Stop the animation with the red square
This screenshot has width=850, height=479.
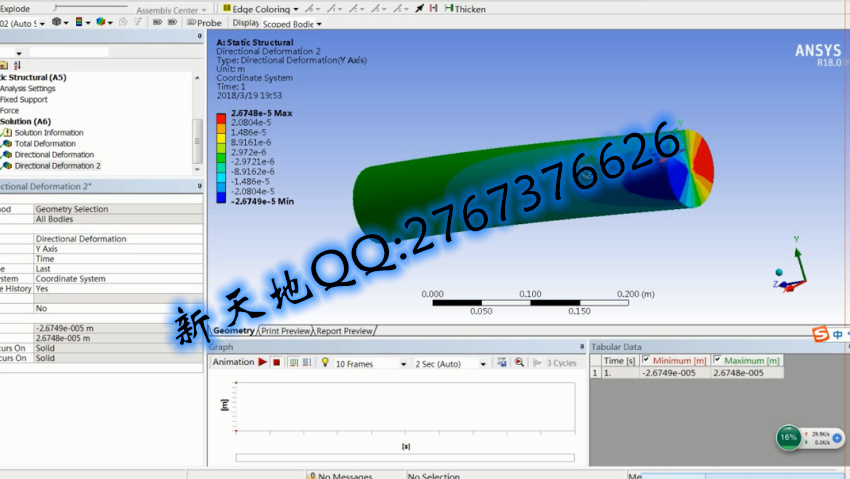click(276, 363)
